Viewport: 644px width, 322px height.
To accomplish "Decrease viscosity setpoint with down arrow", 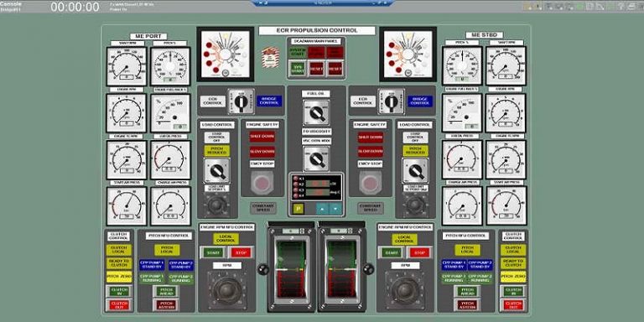I will point(336,209).
